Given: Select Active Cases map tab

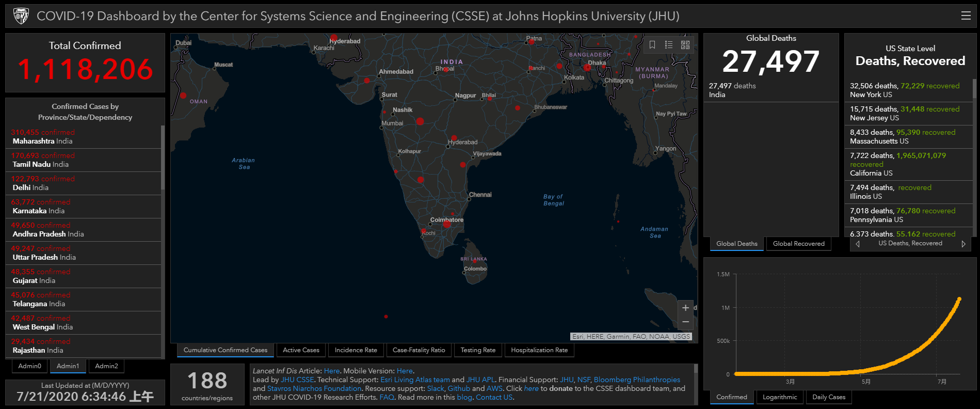Looking at the screenshot, I should coord(301,350).
